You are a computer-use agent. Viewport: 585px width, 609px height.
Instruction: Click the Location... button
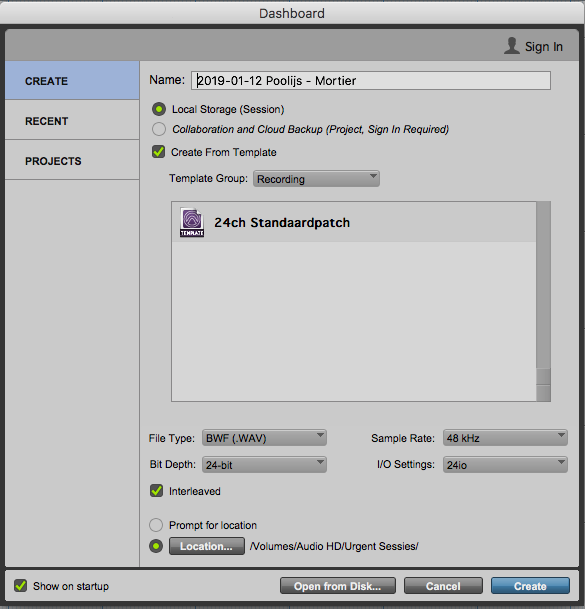point(207,546)
